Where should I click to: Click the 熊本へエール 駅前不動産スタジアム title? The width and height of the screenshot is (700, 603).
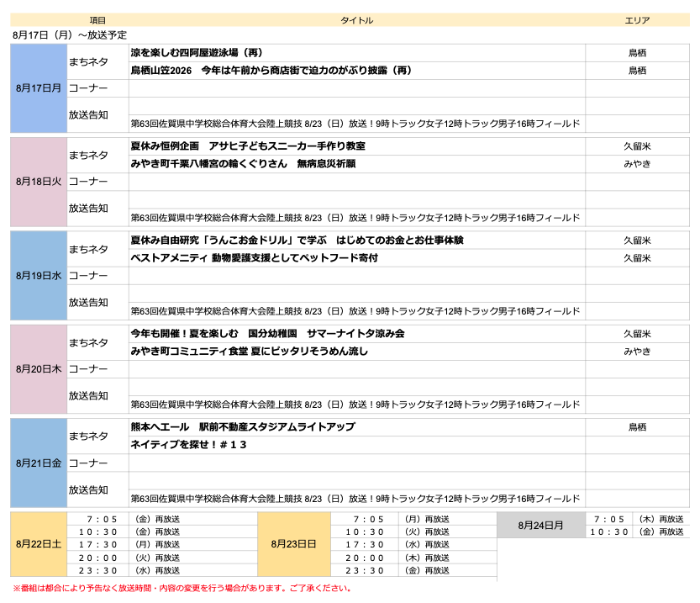[243, 427]
